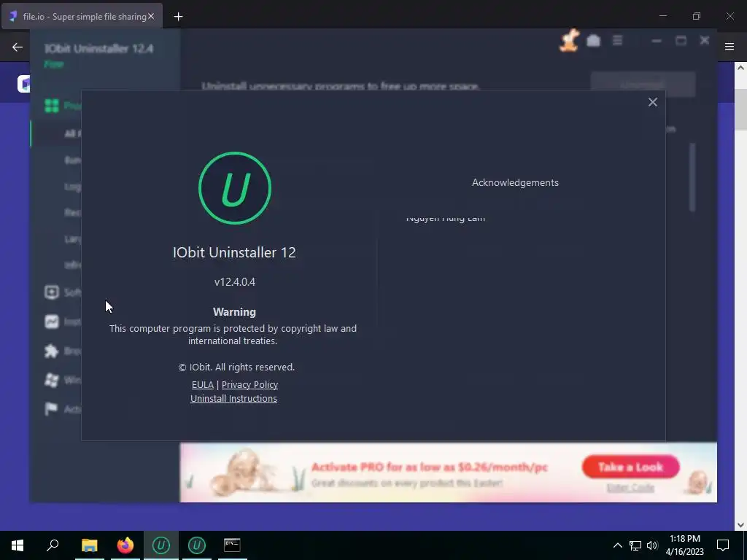This screenshot has width=747, height=560.
Task: Open the Windows notification center
Action: click(723, 545)
